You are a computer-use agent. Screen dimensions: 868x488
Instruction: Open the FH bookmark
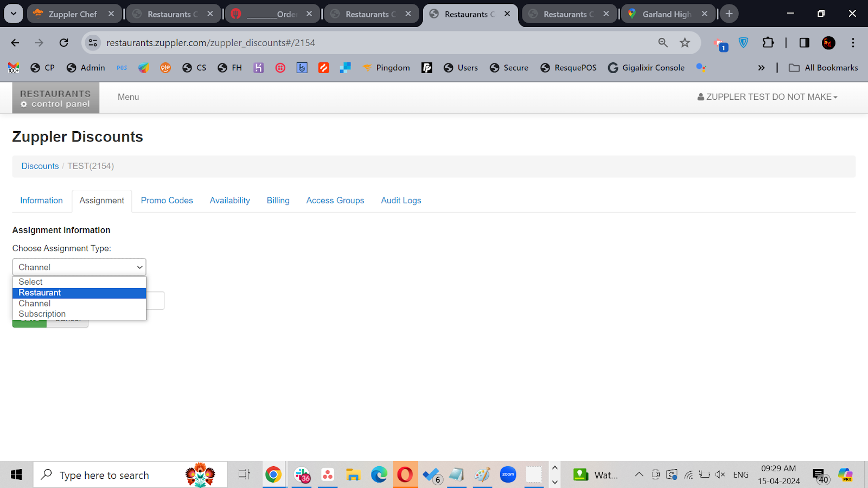coord(230,68)
